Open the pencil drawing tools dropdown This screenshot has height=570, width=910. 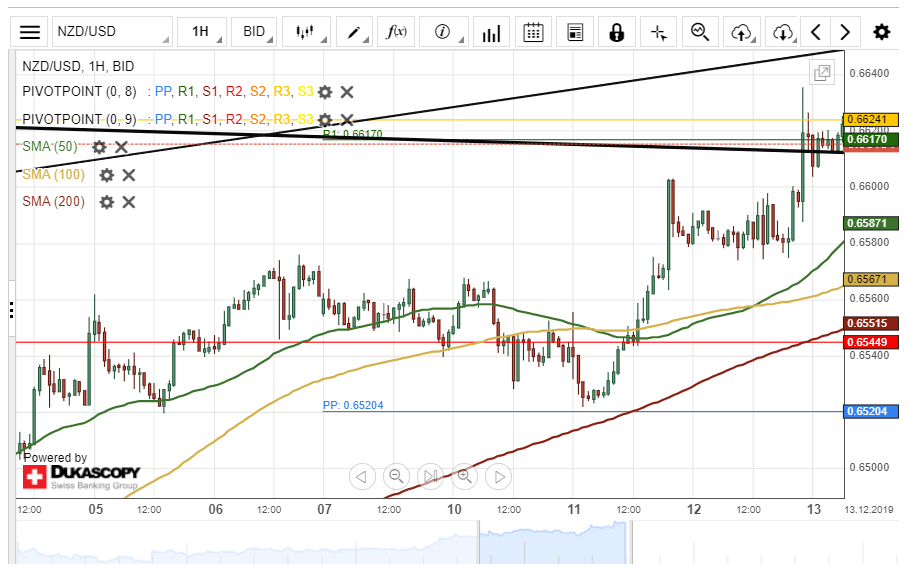click(x=354, y=32)
